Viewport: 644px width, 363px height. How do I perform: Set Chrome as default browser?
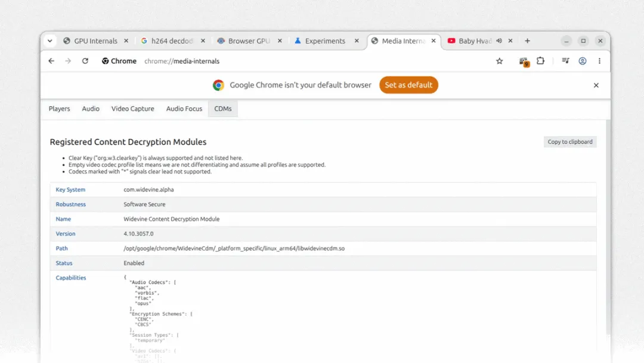(x=408, y=85)
